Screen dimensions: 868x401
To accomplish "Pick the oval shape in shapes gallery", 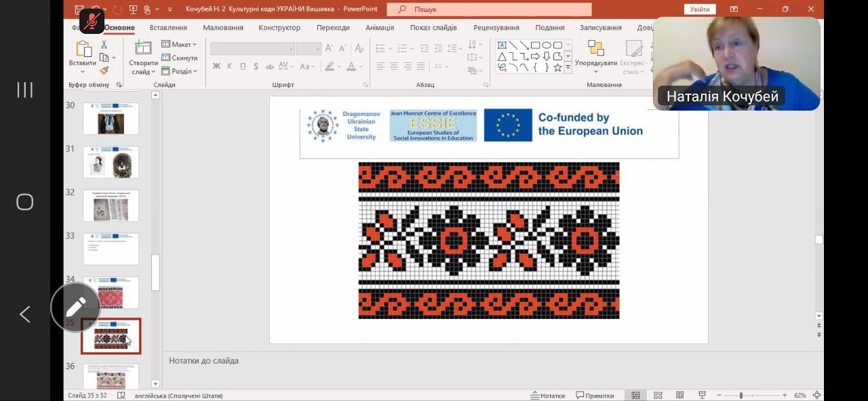I will pyautogui.click(x=546, y=45).
